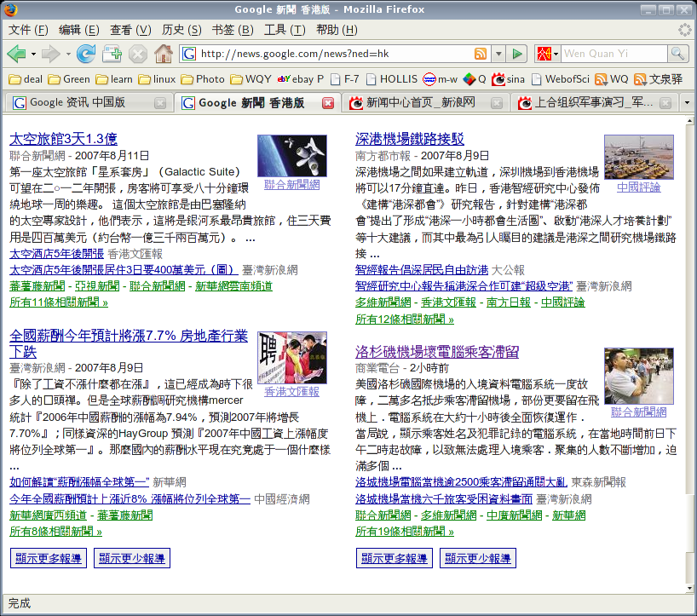The height and width of the screenshot is (616, 697).
Task: Open the 历史 (S) menu
Action: point(181,30)
